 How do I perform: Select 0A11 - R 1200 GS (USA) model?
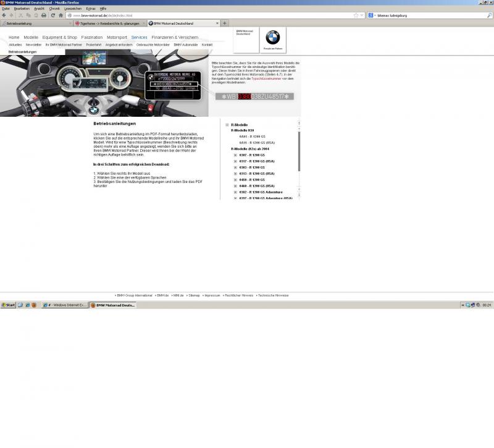tap(257, 143)
